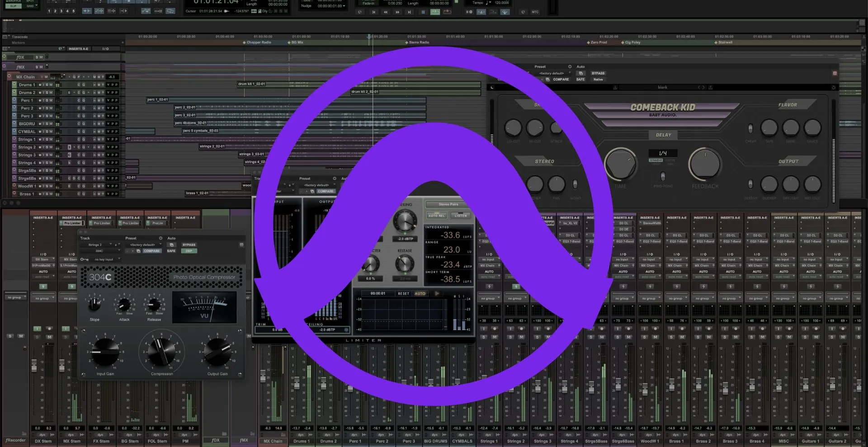Enable AUTO REL on the Pro Limiter
Image resolution: width=868 pixels, height=447 pixels.
(437, 216)
